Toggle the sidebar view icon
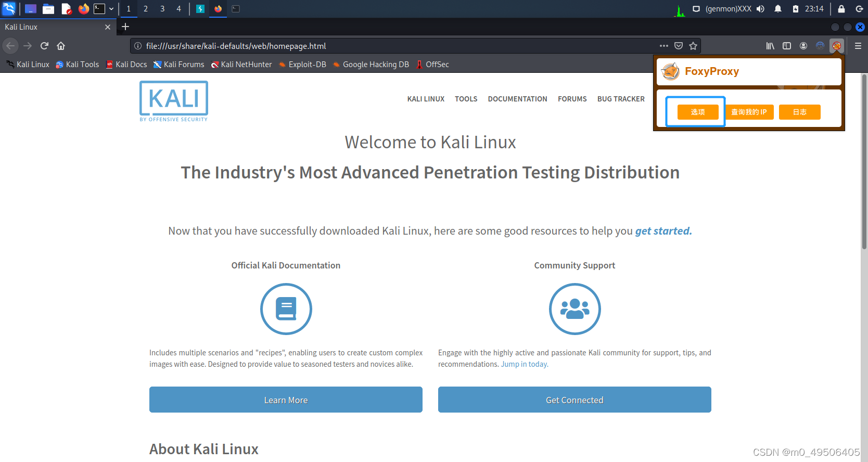 pyautogui.click(x=787, y=46)
